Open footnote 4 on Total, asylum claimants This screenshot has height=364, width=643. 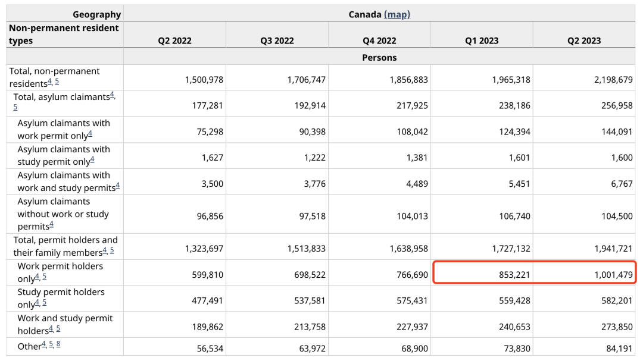click(x=112, y=95)
